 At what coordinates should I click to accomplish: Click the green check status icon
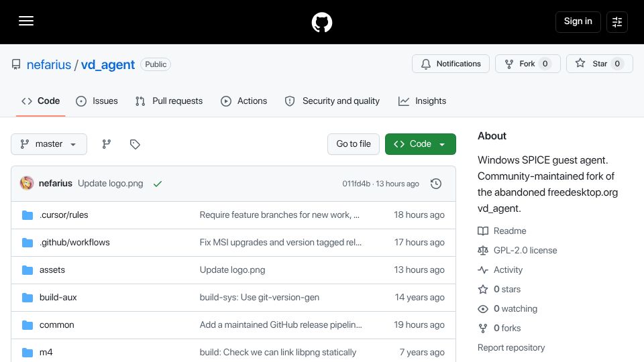tap(158, 184)
